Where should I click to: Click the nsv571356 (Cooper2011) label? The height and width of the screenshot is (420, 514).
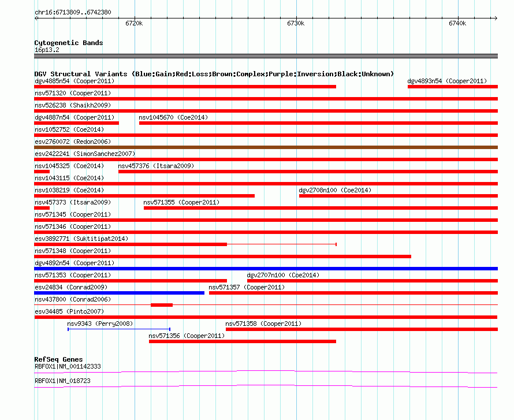pyautogui.click(x=187, y=336)
